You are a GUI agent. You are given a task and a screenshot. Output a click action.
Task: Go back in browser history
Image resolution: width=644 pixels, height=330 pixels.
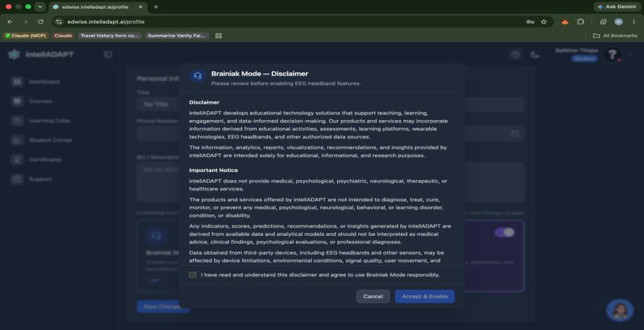point(10,22)
